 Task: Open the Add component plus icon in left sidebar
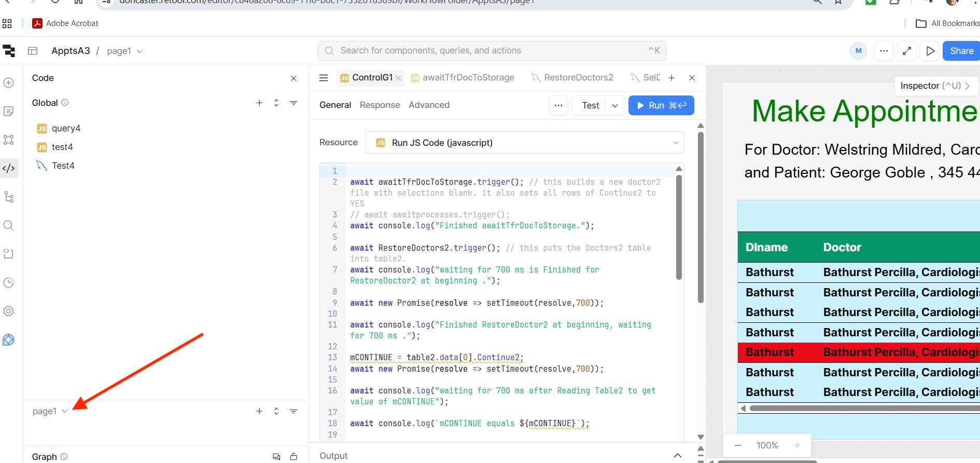pyautogui.click(x=9, y=83)
